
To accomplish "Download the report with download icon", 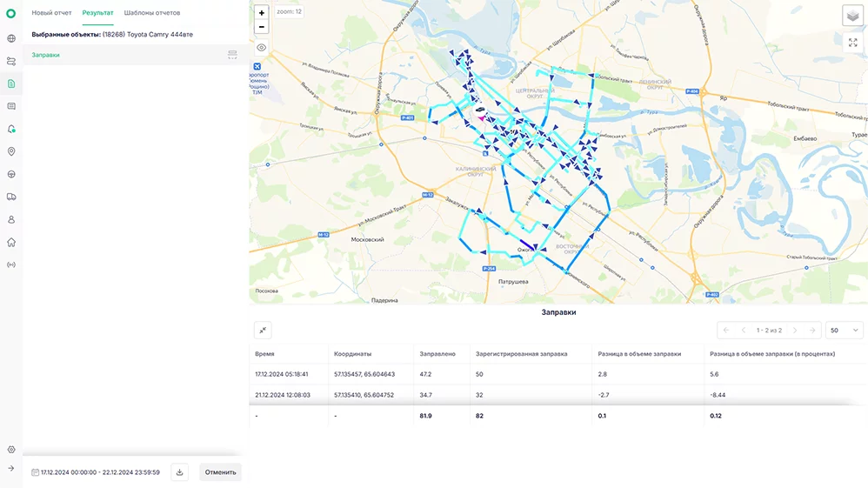I will tap(179, 472).
